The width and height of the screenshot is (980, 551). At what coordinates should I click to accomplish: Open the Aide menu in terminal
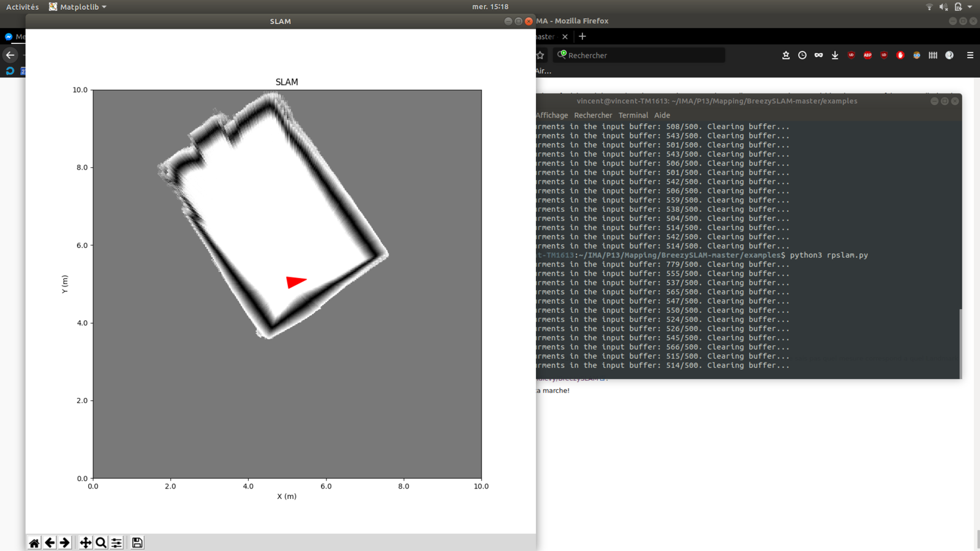click(661, 115)
